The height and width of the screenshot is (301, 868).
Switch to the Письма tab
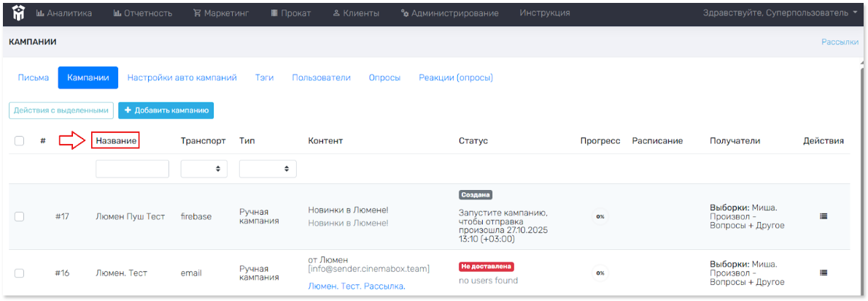34,77
